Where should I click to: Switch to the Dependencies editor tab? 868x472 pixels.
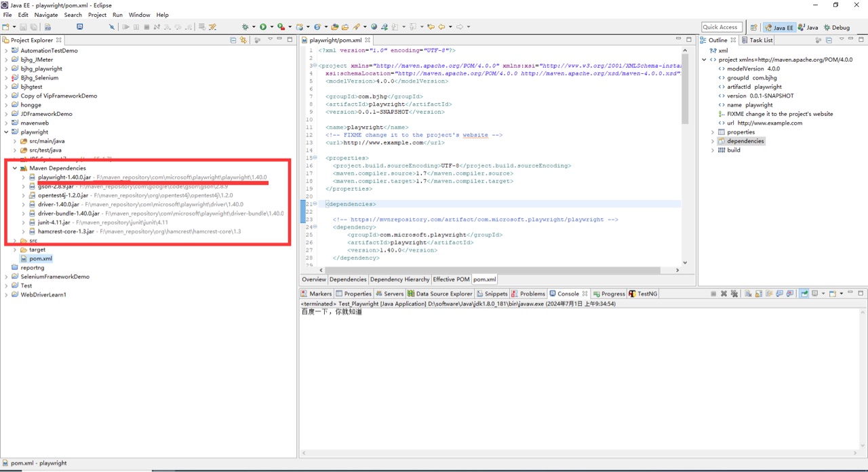coord(348,279)
